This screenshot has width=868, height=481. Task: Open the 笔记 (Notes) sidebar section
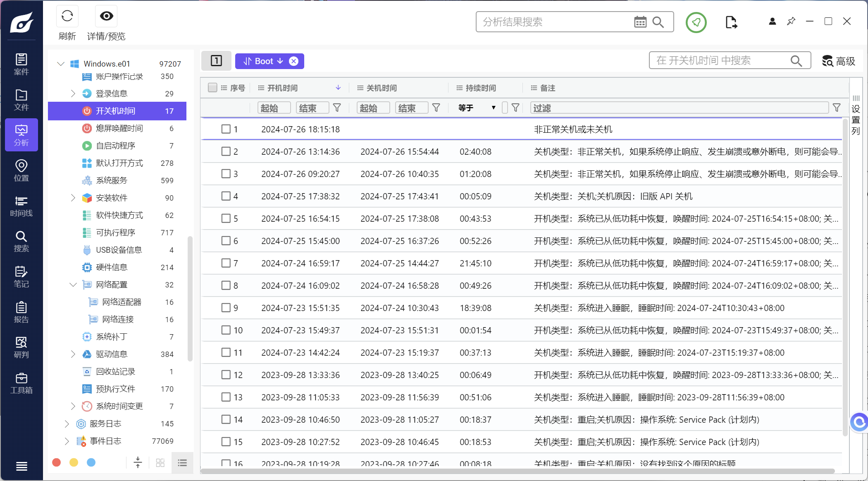pos(21,277)
